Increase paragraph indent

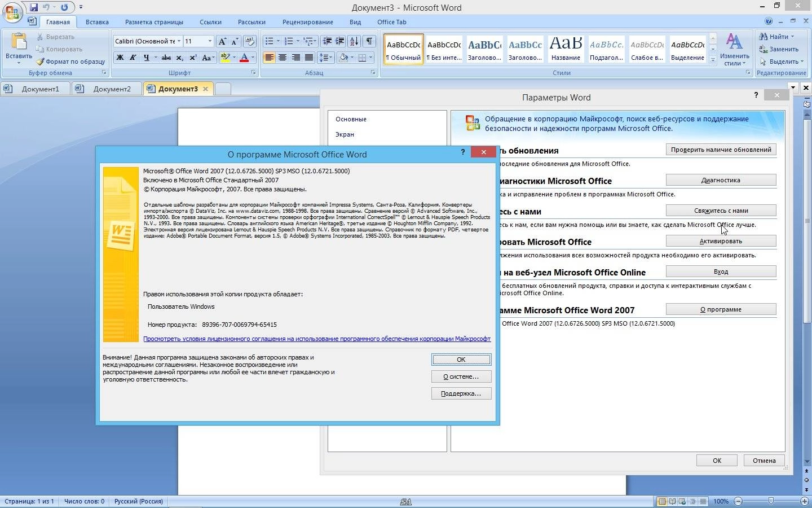[x=339, y=41]
